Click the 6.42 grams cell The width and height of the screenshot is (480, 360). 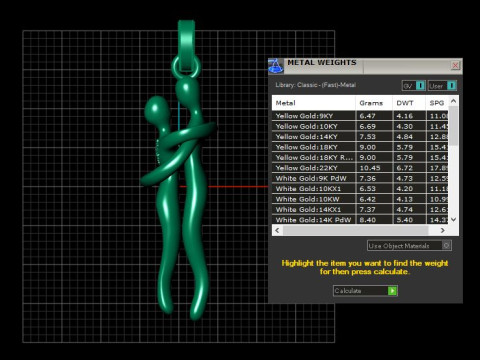(374, 199)
